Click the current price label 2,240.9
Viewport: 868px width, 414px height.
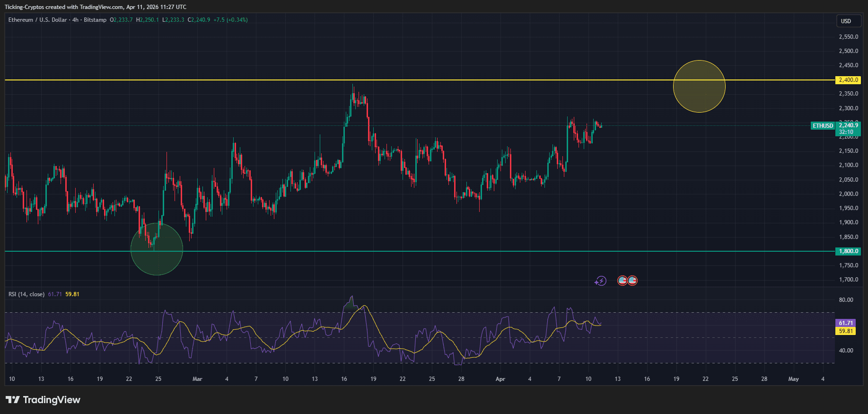pyautogui.click(x=848, y=125)
